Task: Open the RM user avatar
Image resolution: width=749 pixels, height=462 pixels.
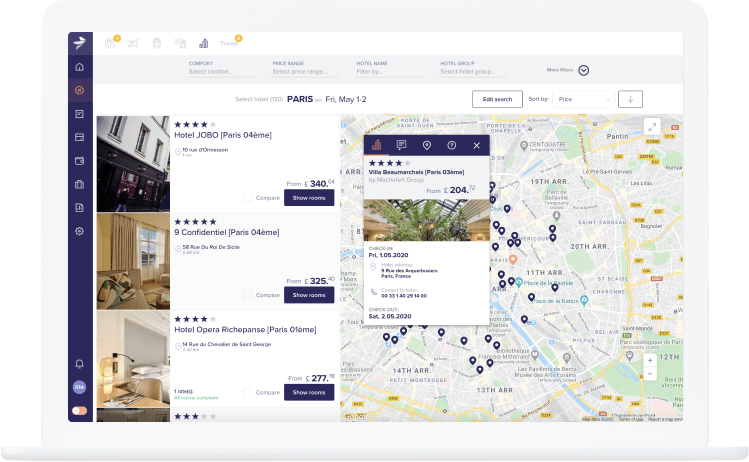Action: [x=79, y=387]
